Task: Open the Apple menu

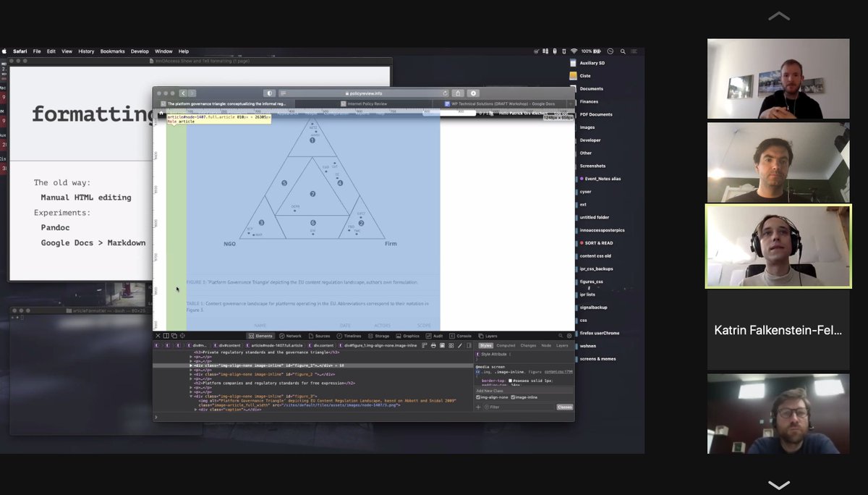Action: click(4, 51)
